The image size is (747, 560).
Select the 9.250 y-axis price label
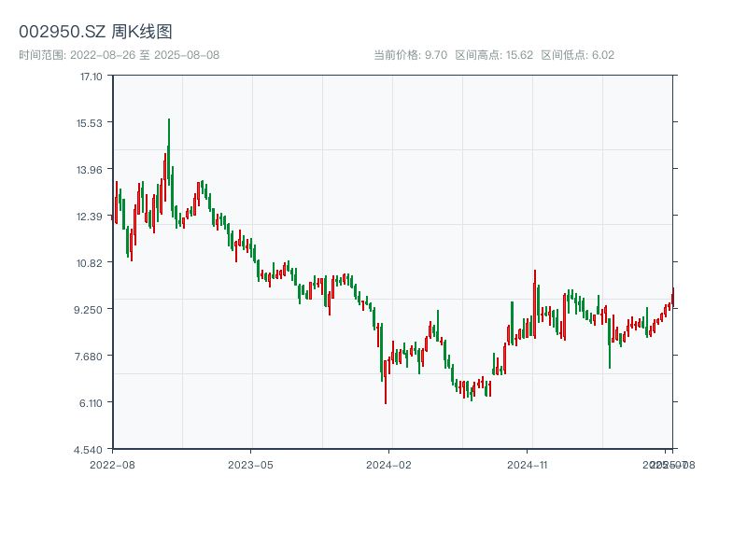[90, 309]
